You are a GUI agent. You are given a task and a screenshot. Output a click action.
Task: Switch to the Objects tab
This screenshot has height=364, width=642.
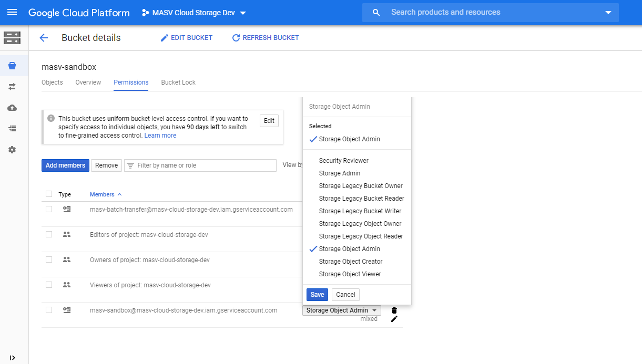coord(52,82)
